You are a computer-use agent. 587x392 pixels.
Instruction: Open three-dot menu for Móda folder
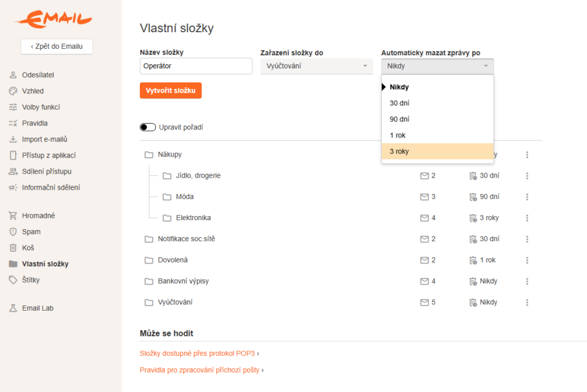527,197
